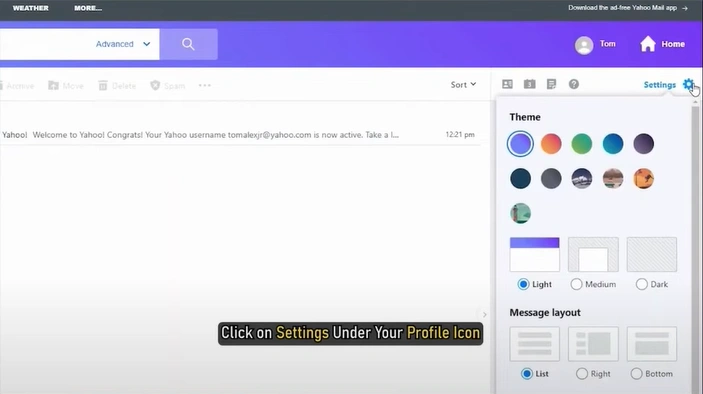The height and width of the screenshot is (394, 703).
Task: Click the settings gear icon
Action: point(688,84)
